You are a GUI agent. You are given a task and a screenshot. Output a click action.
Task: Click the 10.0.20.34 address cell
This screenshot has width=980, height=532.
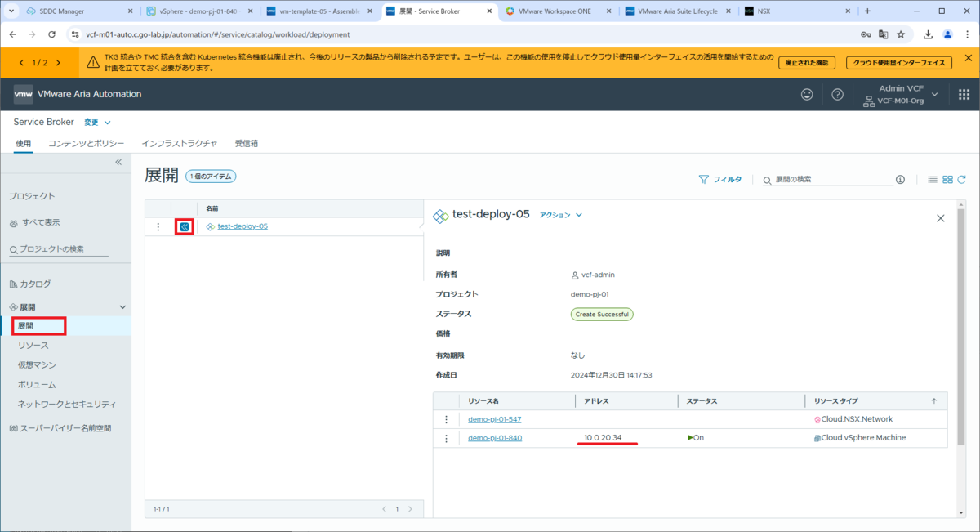coord(603,438)
